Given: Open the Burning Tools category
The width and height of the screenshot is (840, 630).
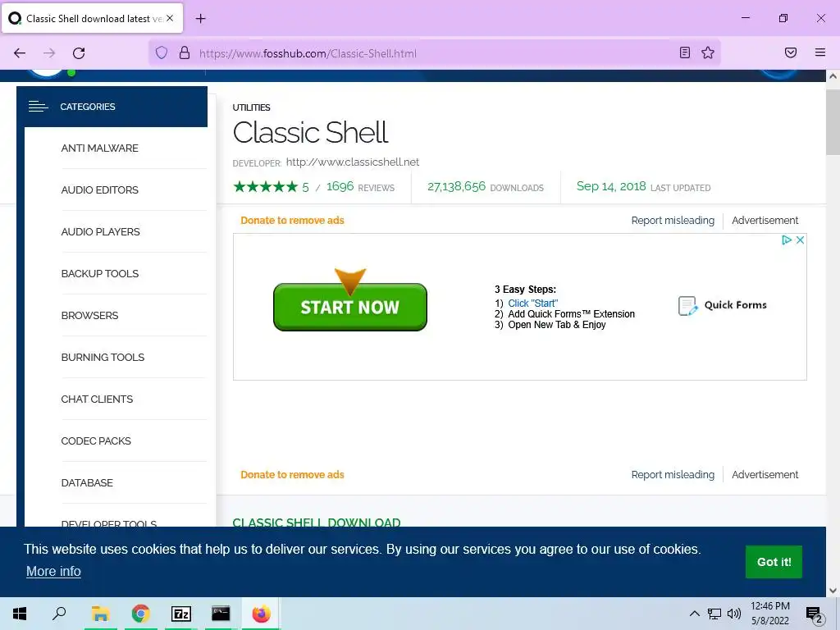Looking at the screenshot, I should click(x=103, y=358).
